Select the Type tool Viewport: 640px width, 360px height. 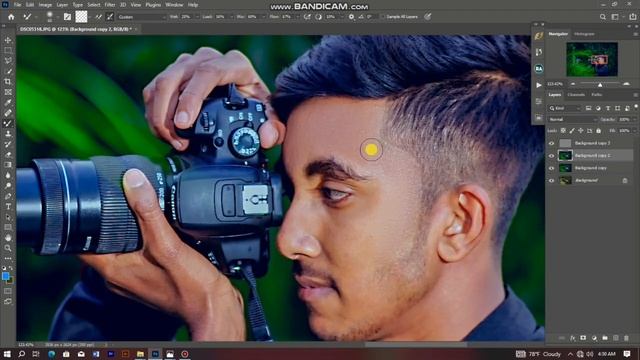pyautogui.click(x=8, y=206)
